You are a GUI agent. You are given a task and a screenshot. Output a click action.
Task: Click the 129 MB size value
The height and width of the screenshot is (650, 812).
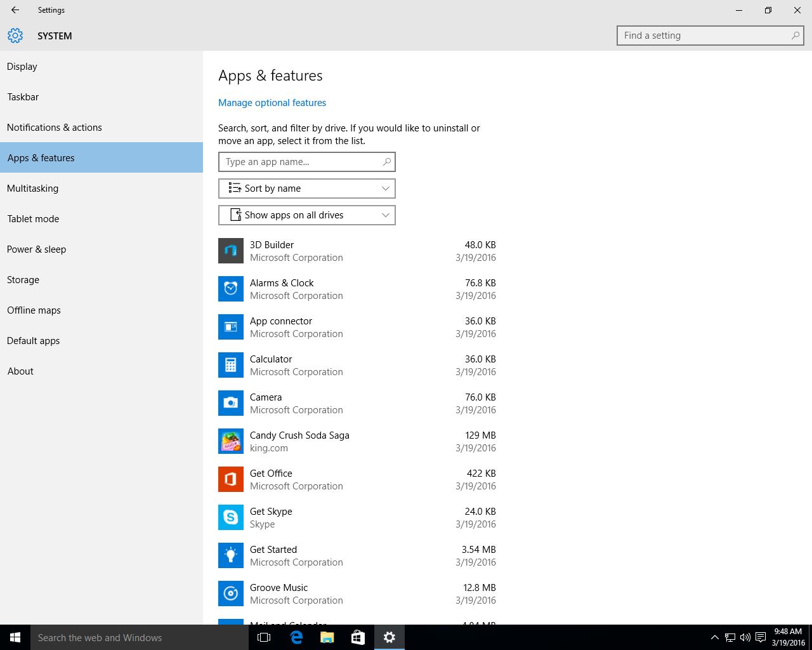tap(480, 435)
